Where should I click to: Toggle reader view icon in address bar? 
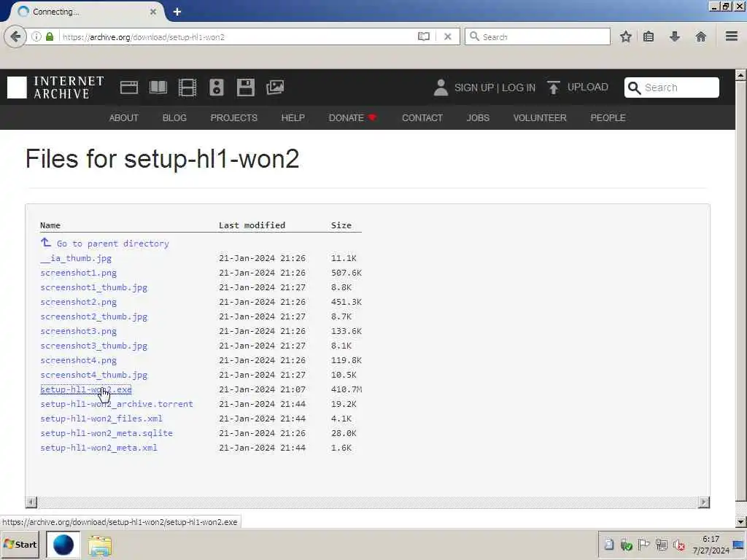coord(424,36)
